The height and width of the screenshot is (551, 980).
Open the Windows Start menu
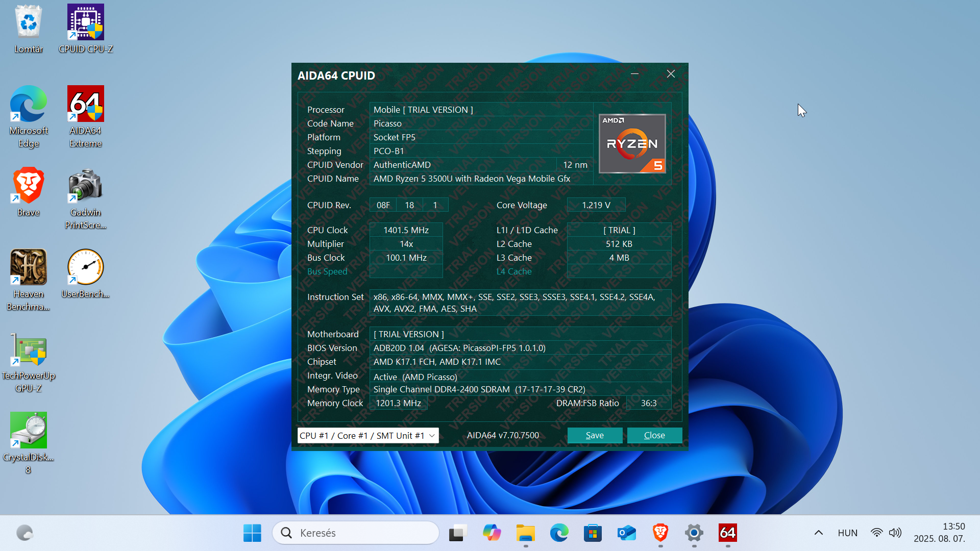pos(252,533)
